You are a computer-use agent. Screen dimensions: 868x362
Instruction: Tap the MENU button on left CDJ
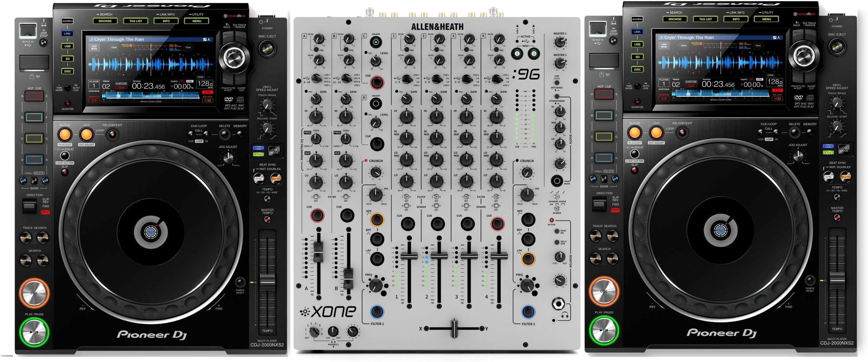197,21
